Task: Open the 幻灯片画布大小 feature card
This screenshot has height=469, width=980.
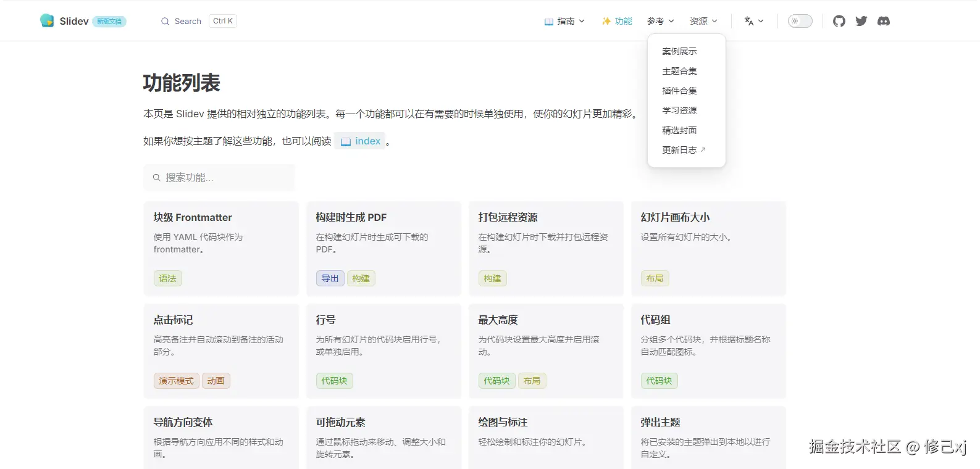Action: click(x=708, y=249)
